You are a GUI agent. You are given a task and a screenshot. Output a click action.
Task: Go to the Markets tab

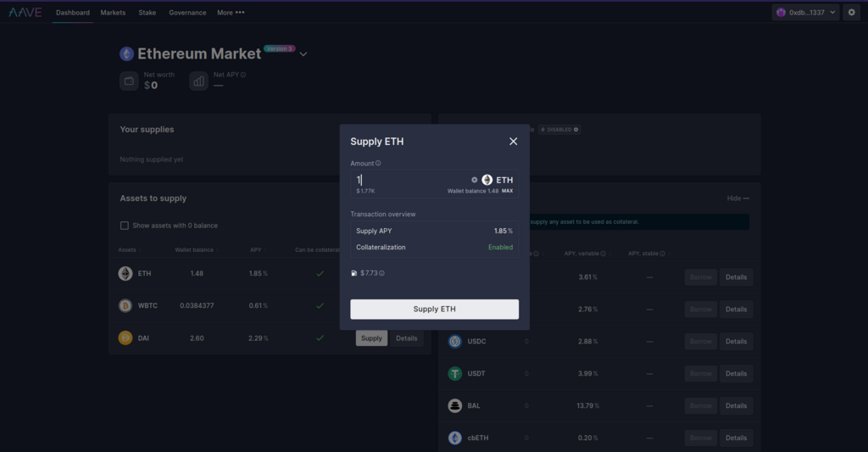pyautogui.click(x=113, y=12)
